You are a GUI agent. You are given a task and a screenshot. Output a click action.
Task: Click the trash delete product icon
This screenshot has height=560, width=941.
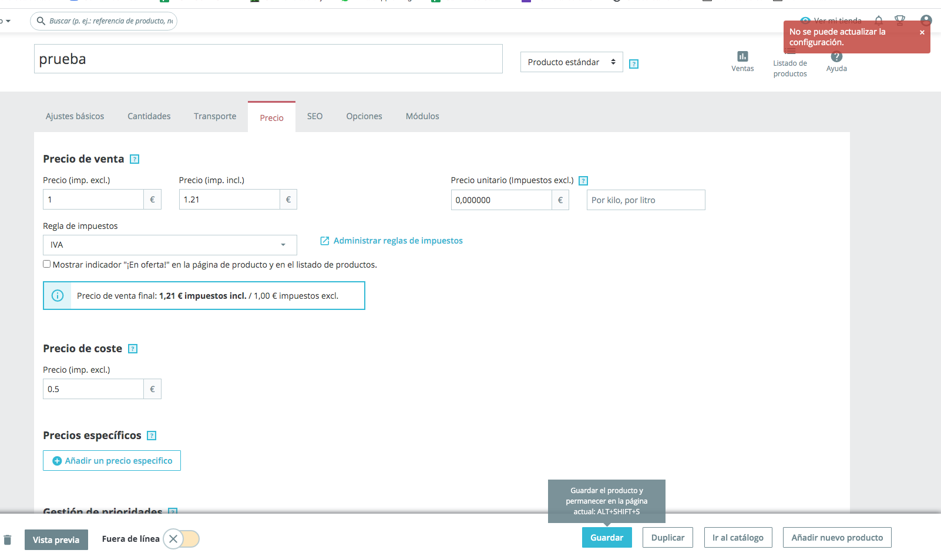tap(8, 539)
